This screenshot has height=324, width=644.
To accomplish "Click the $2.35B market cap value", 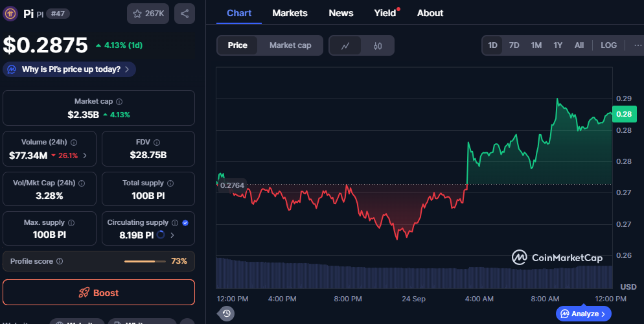I will click(84, 115).
